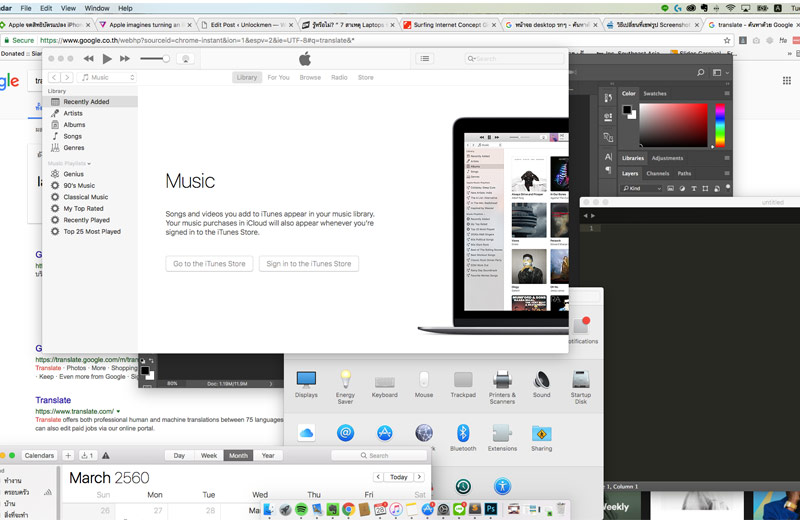Open Classical Music playlist
This screenshot has width=800, height=520.
tap(90, 197)
